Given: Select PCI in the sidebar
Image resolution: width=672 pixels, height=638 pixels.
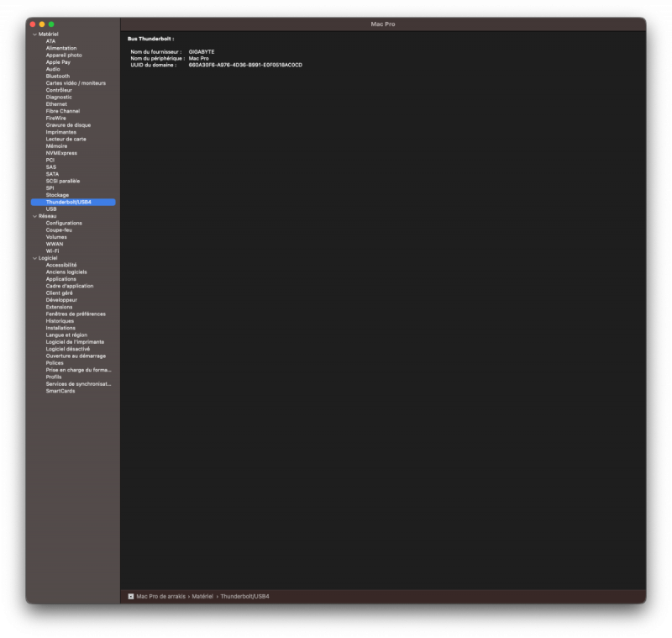Looking at the screenshot, I should point(50,161).
